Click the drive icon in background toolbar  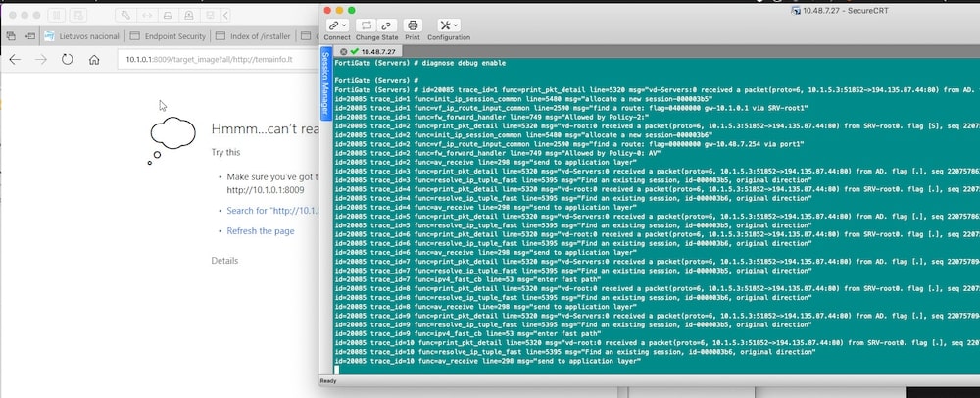point(168,15)
